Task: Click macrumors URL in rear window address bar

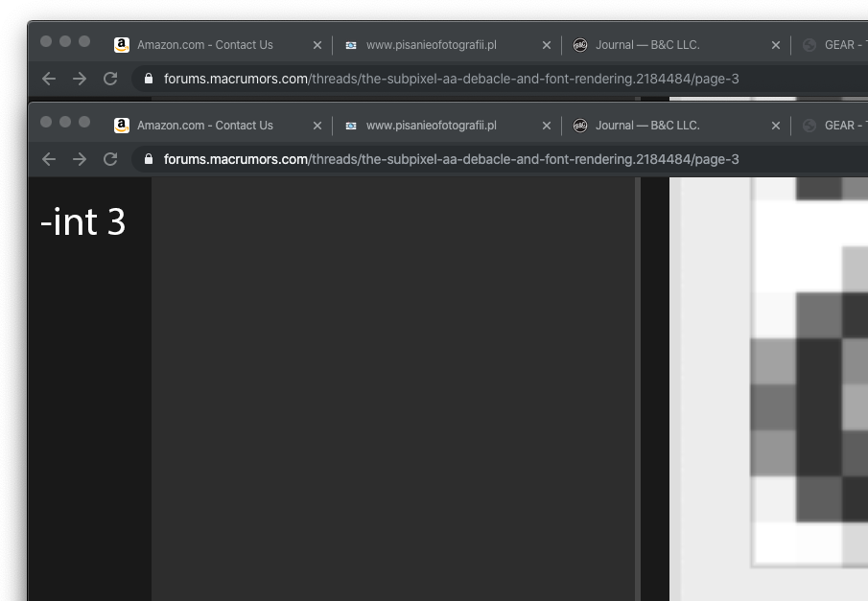Action: [451, 80]
